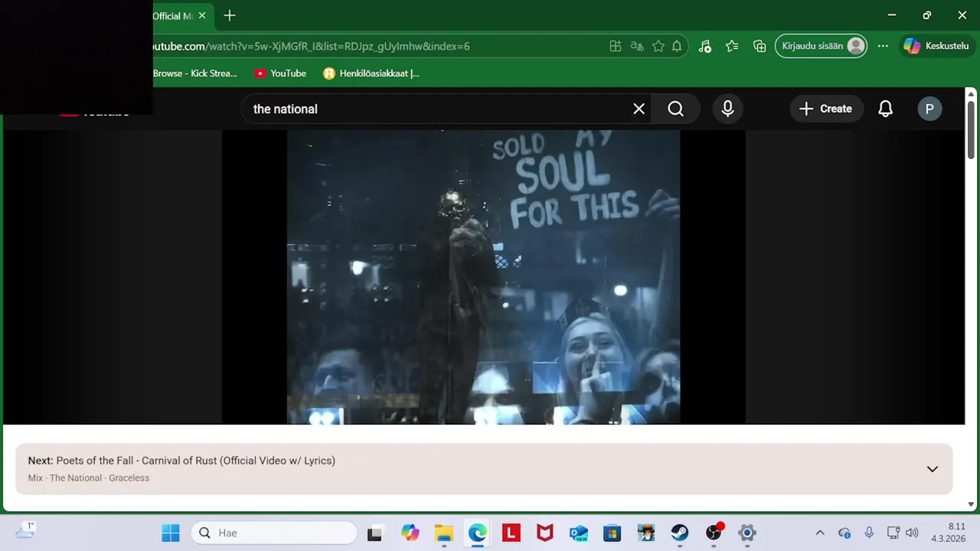The image size is (980, 551).
Task: Open the Edge settings and more menu
Action: 883,46
